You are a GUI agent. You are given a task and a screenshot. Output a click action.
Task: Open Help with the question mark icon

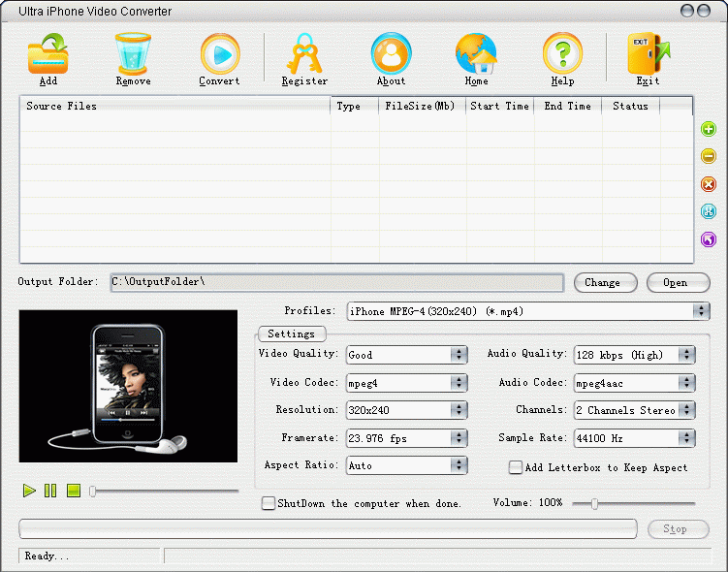[562, 53]
